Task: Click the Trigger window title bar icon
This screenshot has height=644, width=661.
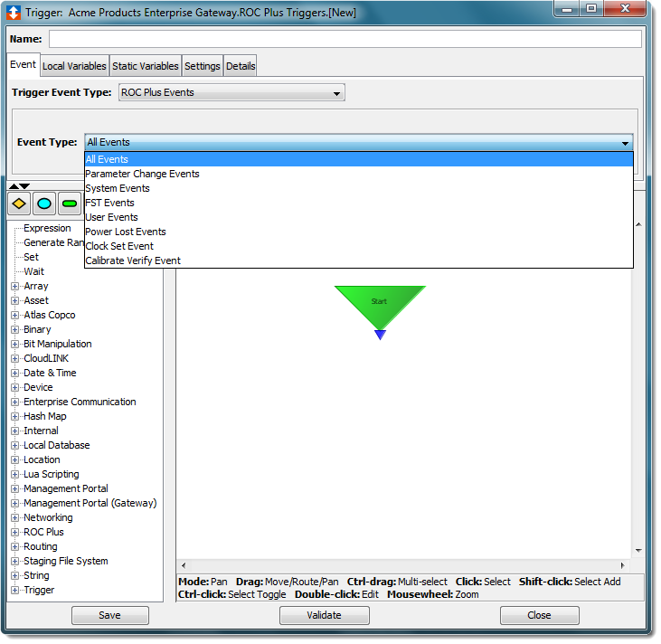Action: coord(14,13)
